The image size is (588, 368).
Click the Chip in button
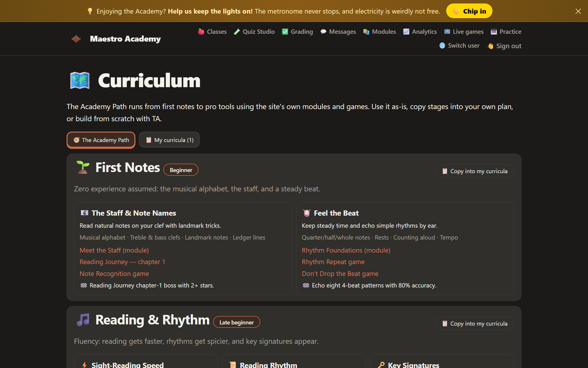(x=469, y=11)
